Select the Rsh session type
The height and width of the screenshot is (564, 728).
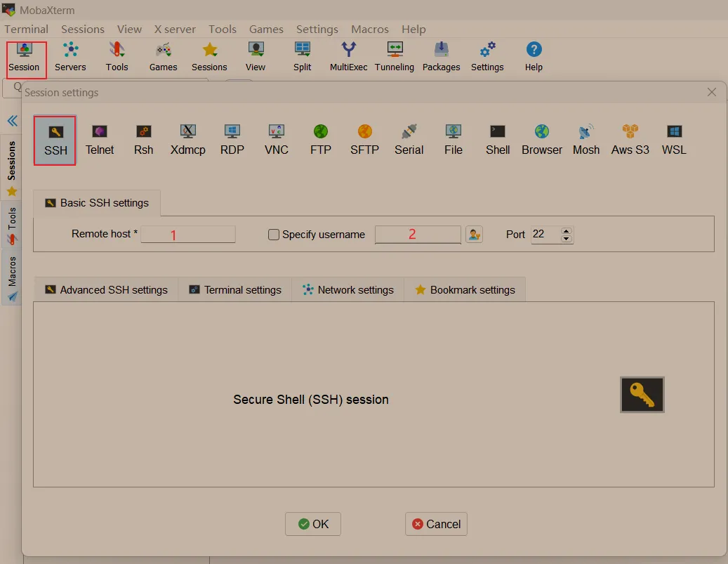143,140
